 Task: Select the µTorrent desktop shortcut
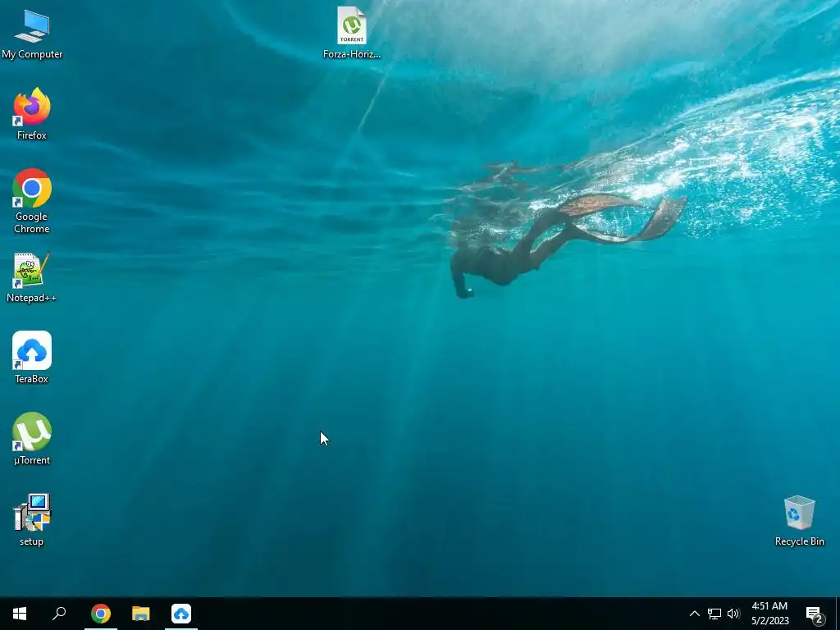tap(32, 439)
